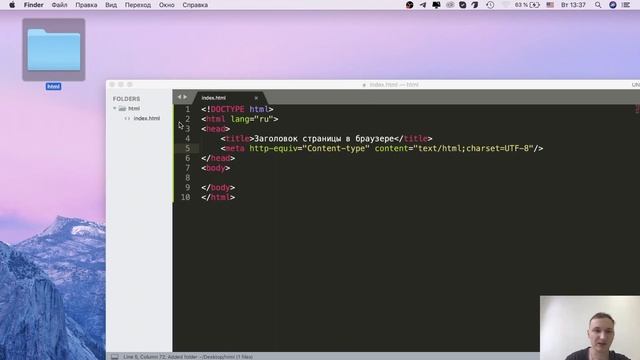Open the Файл menu
Image resolution: width=640 pixels, height=360 pixels.
[x=60, y=5]
